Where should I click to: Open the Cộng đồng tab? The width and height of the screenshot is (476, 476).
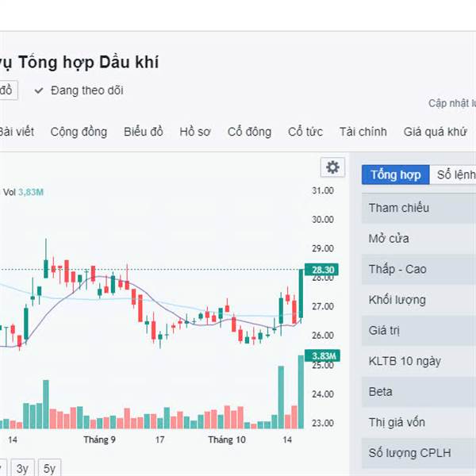tap(79, 132)
